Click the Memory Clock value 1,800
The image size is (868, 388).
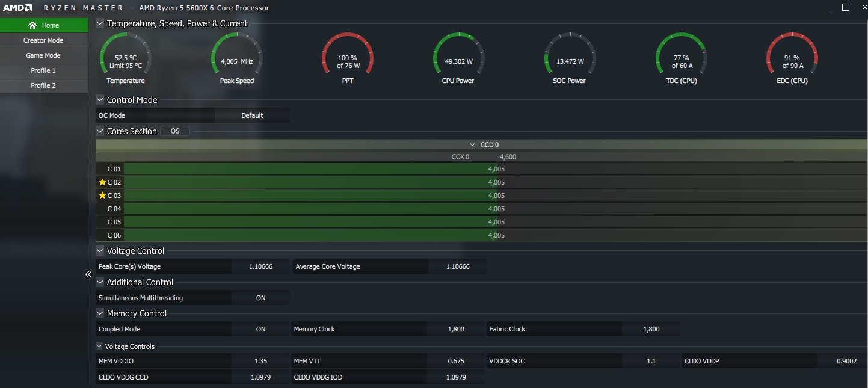(456, 329)
